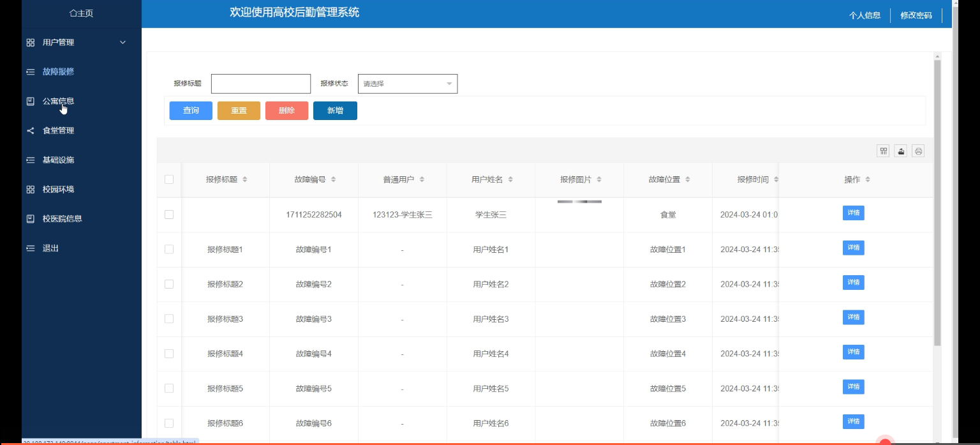Click the list icon beside 基础设施
Viewport: 980px width, 445px height.
point(30,160)
